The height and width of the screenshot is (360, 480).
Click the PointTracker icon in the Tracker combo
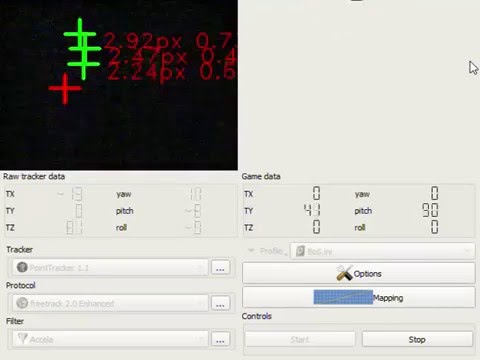pyautogui.click(x=22, y=267)
